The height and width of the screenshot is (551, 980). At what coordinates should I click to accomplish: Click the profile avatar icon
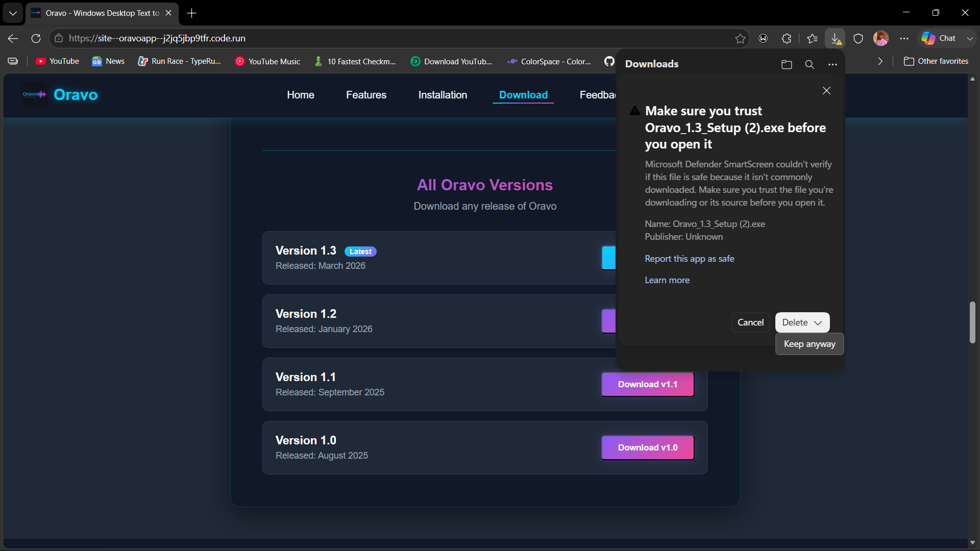(x=881, y=38)
